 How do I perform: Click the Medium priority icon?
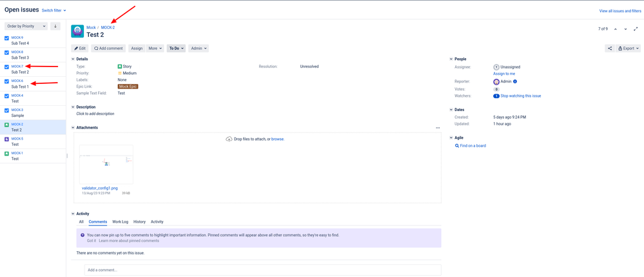[x=119, y=73]
